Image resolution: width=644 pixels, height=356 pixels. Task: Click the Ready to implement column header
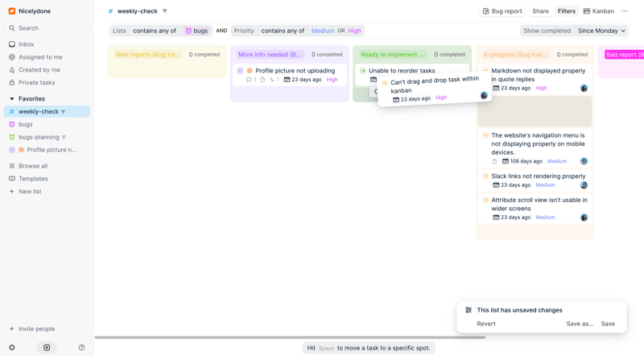coord(392,54)
